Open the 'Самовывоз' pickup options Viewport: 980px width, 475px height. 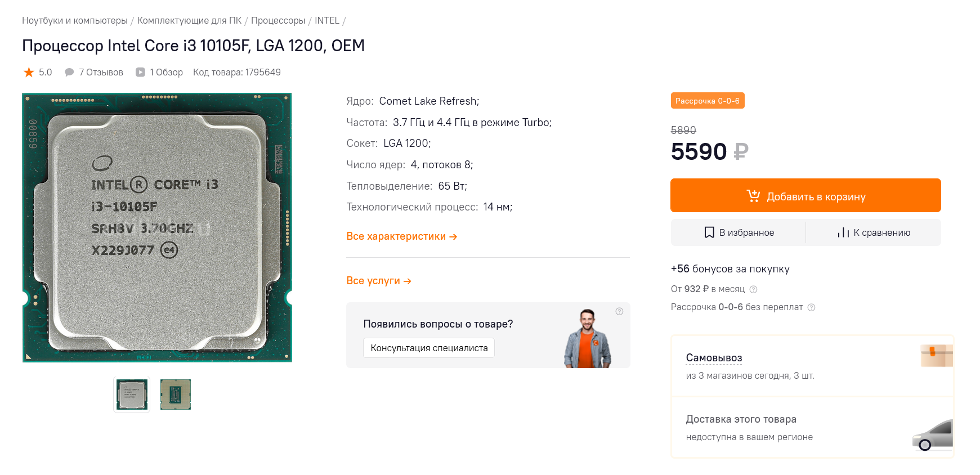coord(714,358)
